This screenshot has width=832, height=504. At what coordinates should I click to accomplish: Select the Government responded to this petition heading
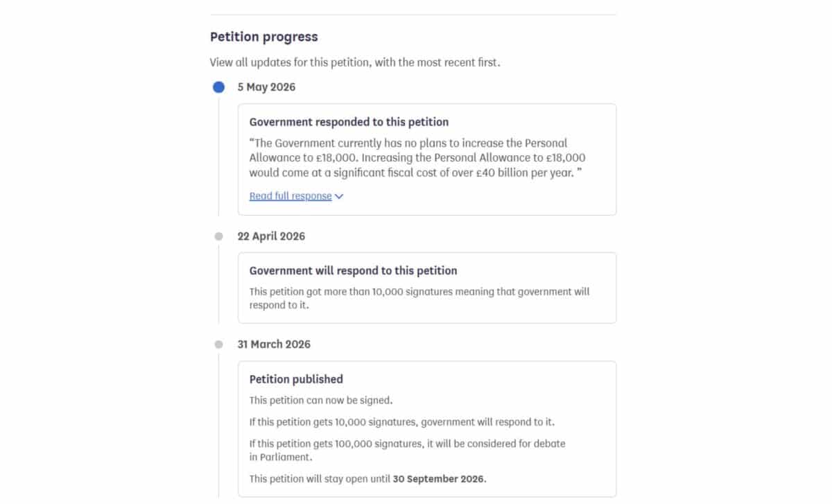click(349, 122)
